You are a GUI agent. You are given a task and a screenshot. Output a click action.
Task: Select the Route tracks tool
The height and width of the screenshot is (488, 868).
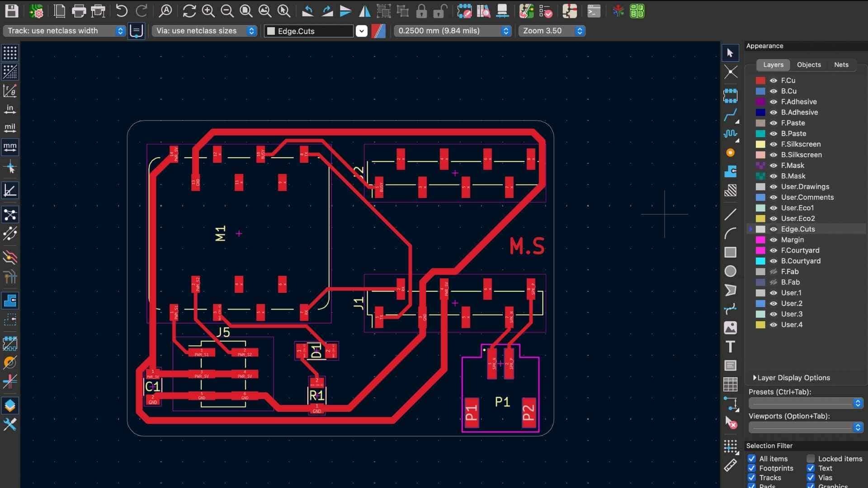[730, 115]
